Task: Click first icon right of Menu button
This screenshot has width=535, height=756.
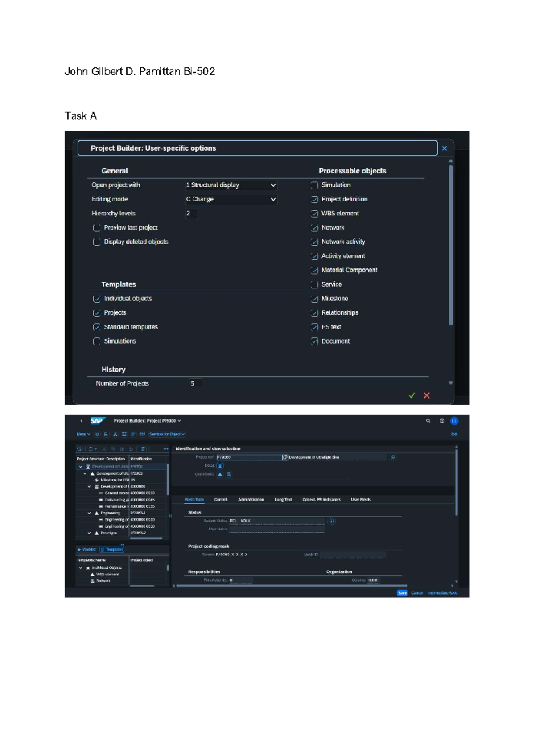Action: click(x=97, y=434)
